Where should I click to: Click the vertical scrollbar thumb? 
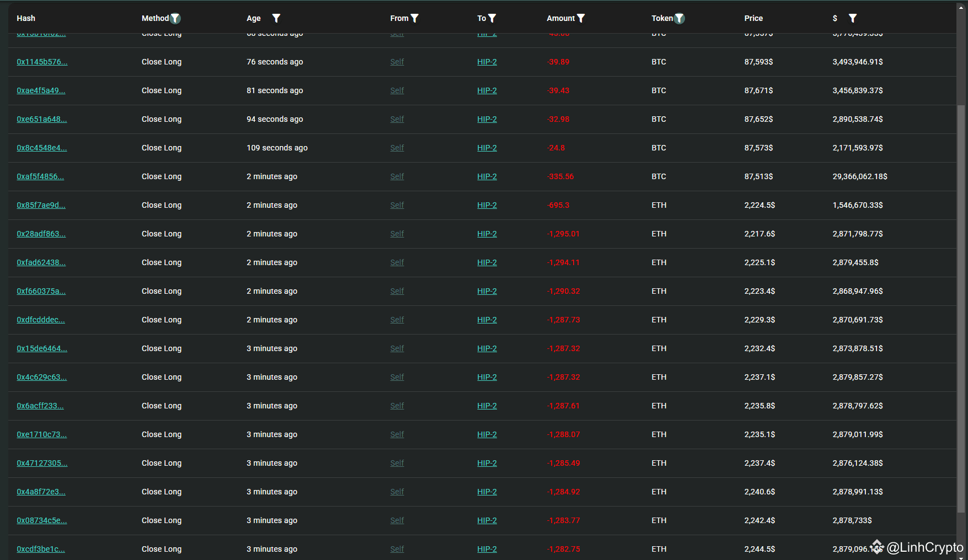click(961, 309)
